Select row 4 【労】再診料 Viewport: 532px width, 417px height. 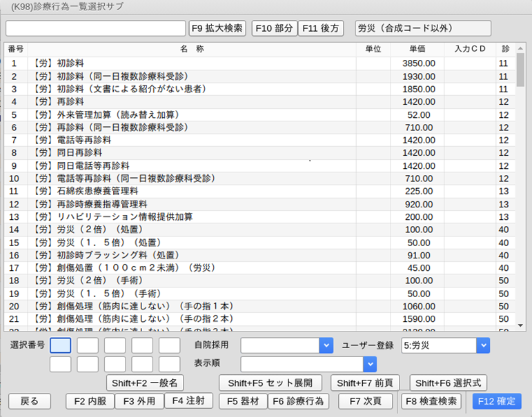tap(193, 102)
